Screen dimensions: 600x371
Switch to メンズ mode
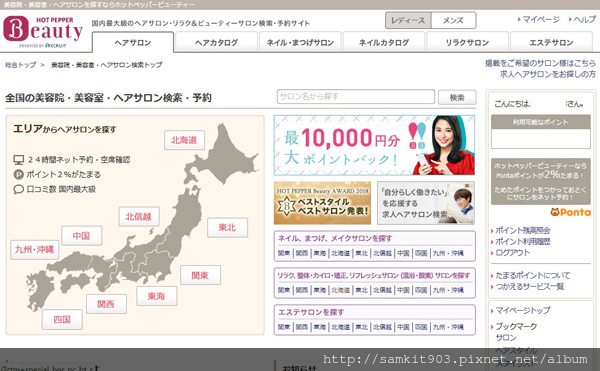pos(453,20)
